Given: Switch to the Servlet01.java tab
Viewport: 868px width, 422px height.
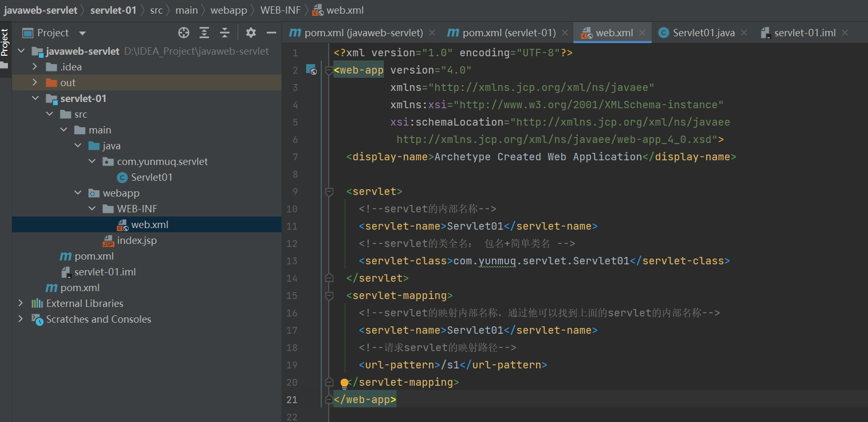Looking at the screenshot, I should click(x=703, y=33).
